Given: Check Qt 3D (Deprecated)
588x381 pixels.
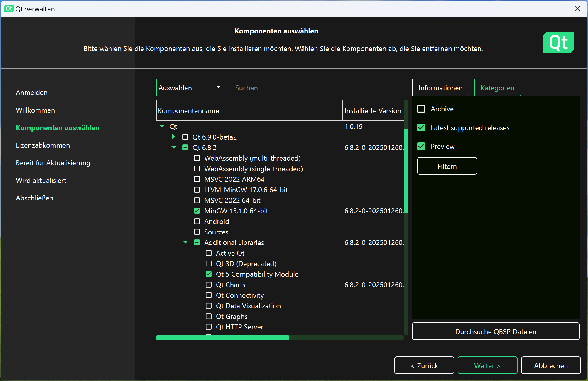Looking at the screenshot, I should click(209, 264).
